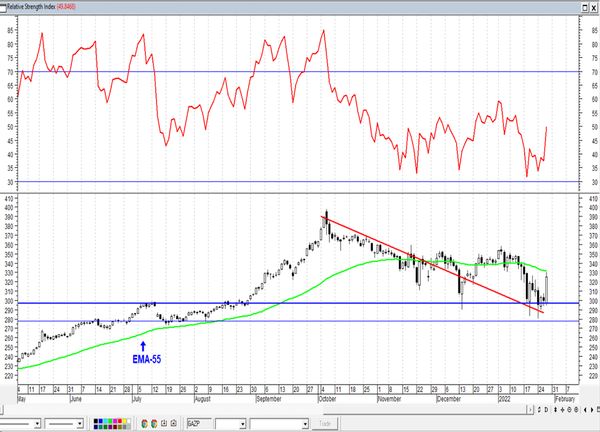The image size is (600, 432).
Task: Maximize the Relative Strength Index panel
Action: 584,6
